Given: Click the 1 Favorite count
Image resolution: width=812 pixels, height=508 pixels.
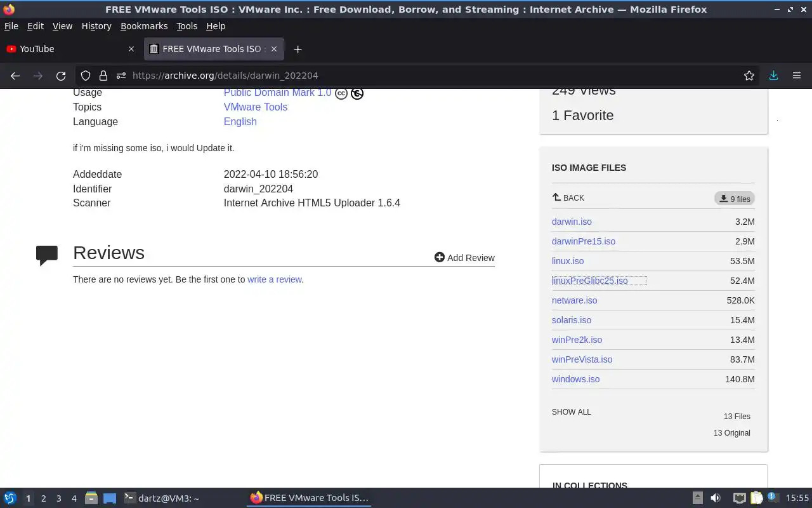Looking at the screenshot, I should 583,116.
